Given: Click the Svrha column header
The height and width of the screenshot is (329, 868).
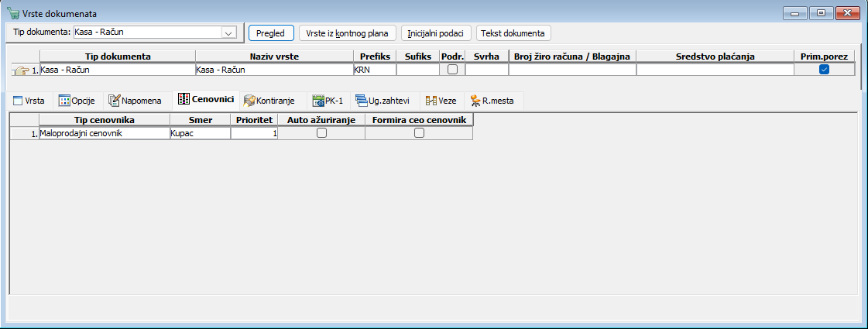Looking at the screenshot, I should tap(486, 57).
